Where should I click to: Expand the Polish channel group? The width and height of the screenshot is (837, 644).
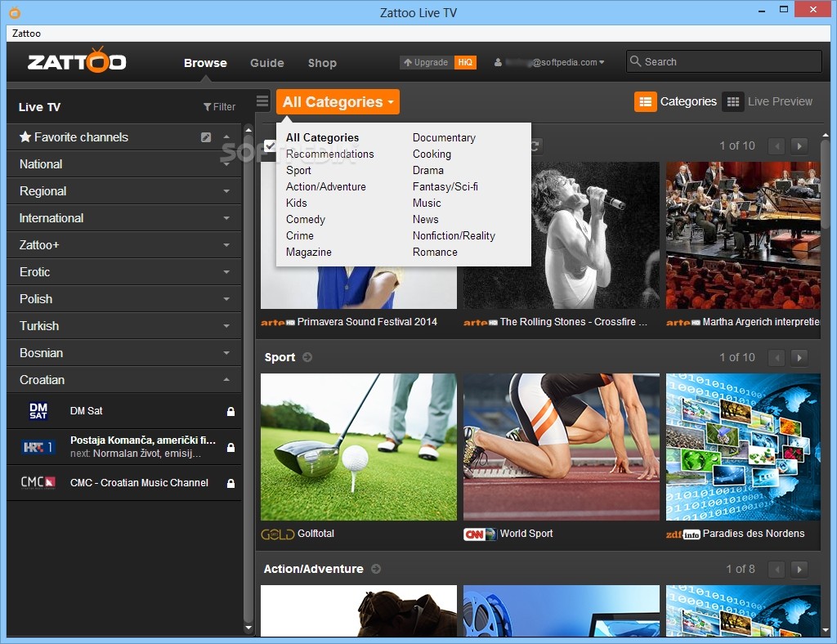[x=226, y=299]
